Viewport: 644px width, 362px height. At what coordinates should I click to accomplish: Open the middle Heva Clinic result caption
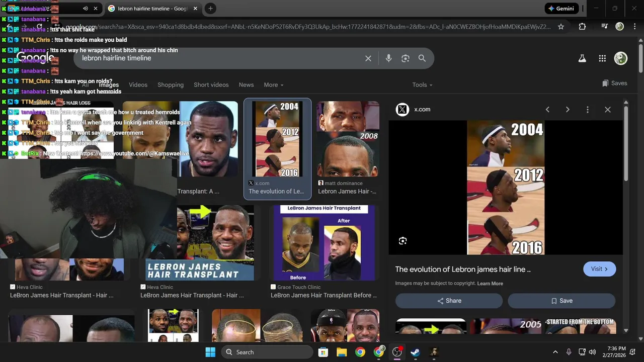pyautogui.click(x=192, y=295)
